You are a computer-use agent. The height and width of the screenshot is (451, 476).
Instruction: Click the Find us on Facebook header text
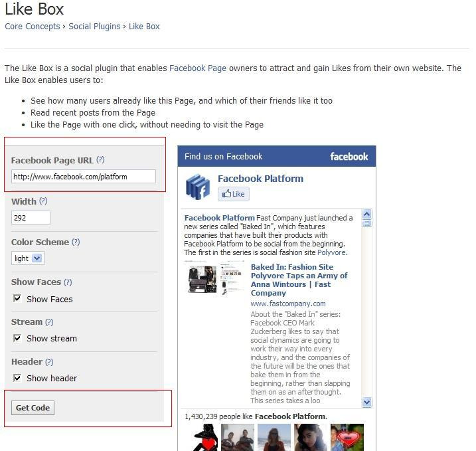pos(224,156)
